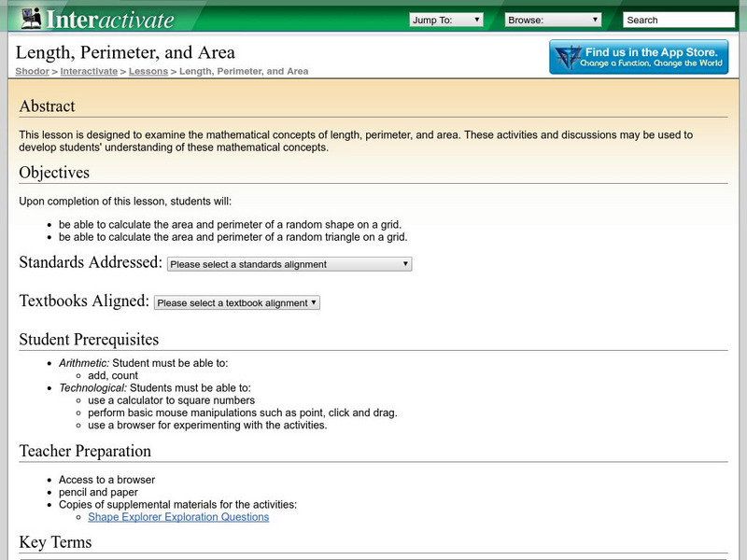Click the Student Prerequisites heading
The height and width of the screenshot is (560, 747).
[89, 340]
